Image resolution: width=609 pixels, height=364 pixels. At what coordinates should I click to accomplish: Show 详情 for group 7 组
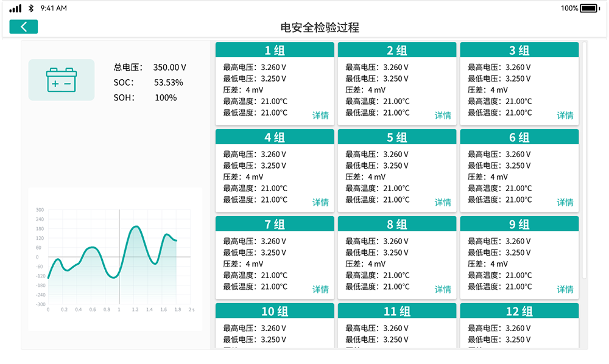(x=320, y=289)
